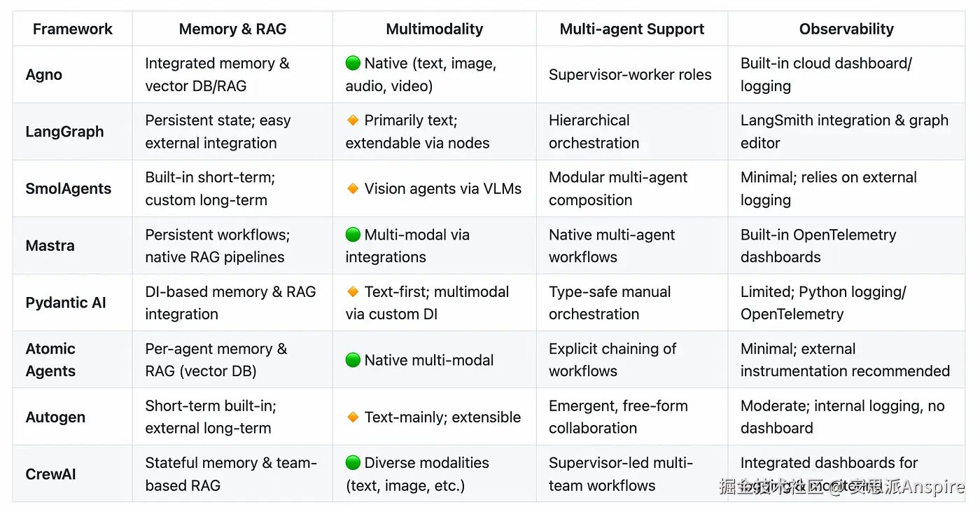Click the Emergent, free-form collaboration cell
Image resolution: width=980 pixels, height=512 pixels.
click(x=617, y=417)
